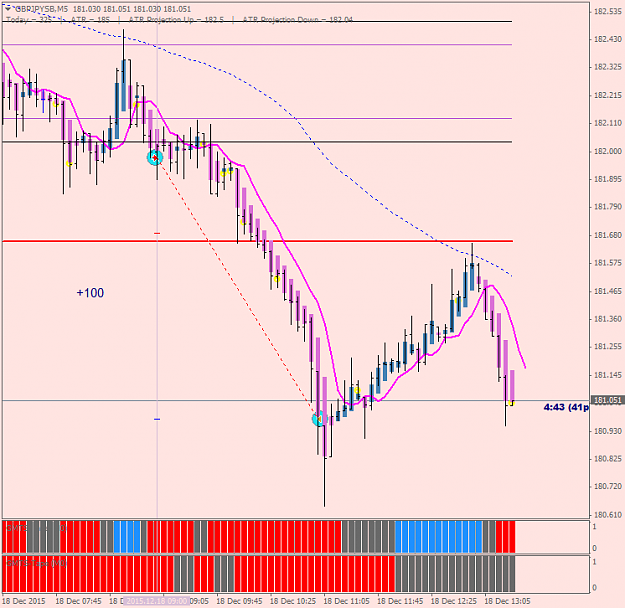Click the 180.610 price axis label

pyautogui.click(x=608, y=515)
